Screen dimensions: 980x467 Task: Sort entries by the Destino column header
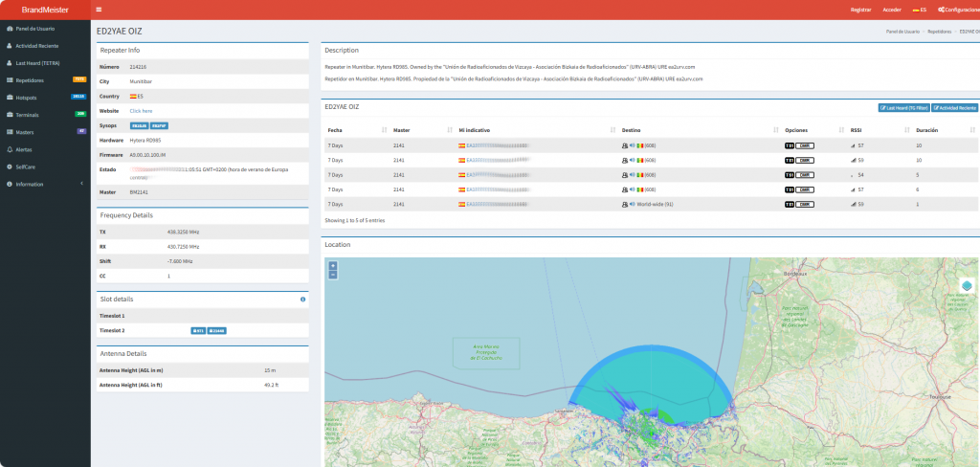tap(632, 129)
